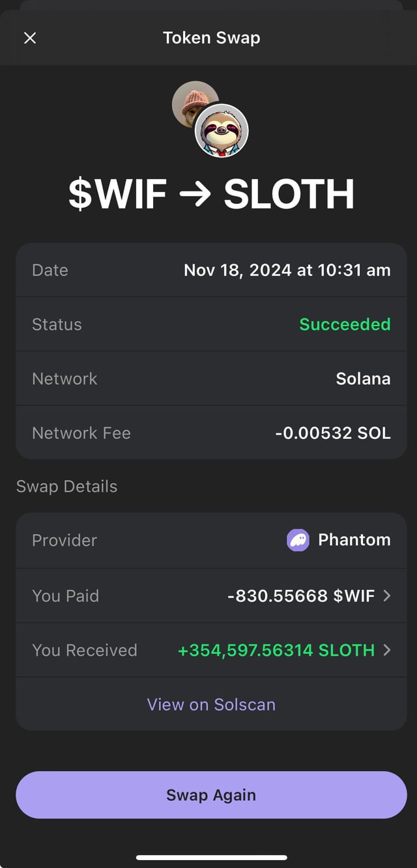Viewport: 417px width, 868px height.
Task: Tap the arrow between $WIF and SLOTH
Action: click(x=195, y=194)
